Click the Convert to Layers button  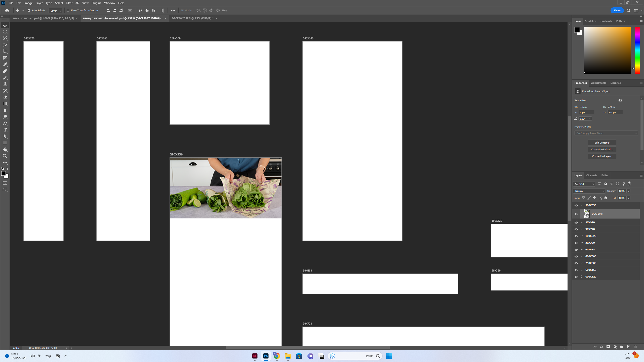click(602, 156)
